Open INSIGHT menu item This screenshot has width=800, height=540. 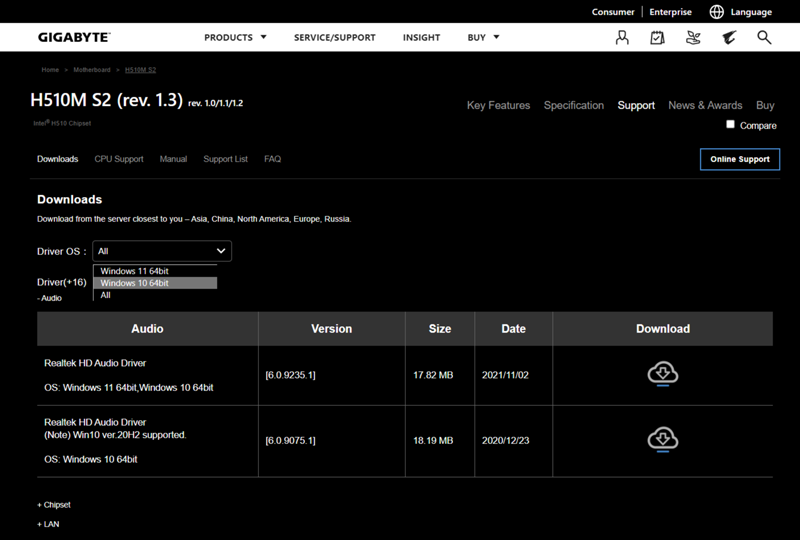(421, 37)
